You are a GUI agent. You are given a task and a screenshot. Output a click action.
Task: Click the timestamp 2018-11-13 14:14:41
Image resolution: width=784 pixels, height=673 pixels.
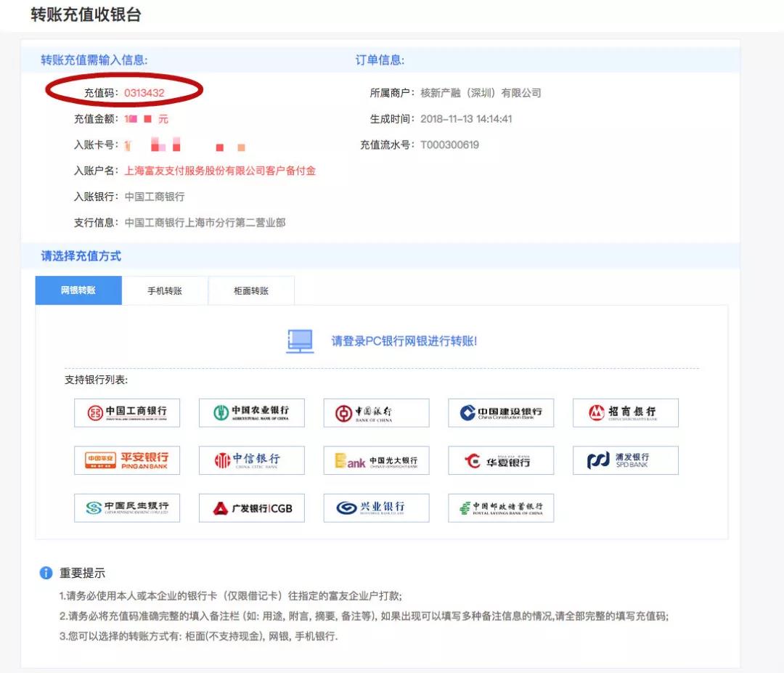tap(466, 119)
